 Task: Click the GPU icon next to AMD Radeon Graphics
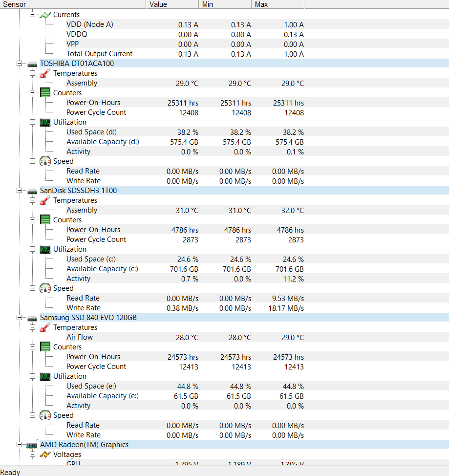tap(32, 444)
